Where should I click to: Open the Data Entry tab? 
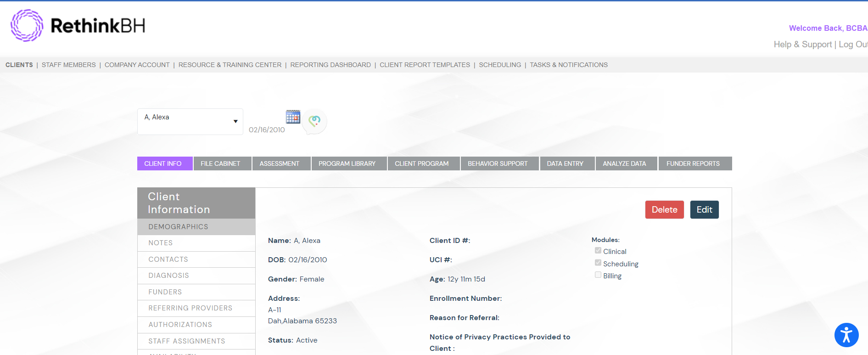coord(567,163)
